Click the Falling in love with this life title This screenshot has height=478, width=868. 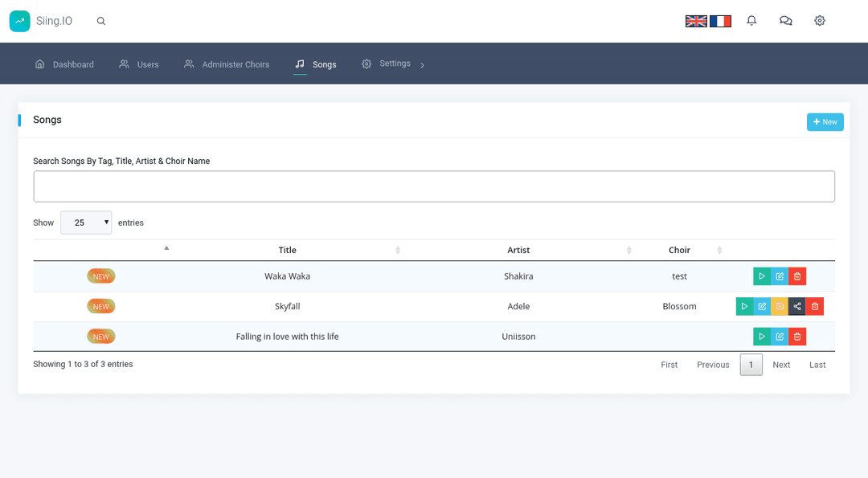coord(287,337)
